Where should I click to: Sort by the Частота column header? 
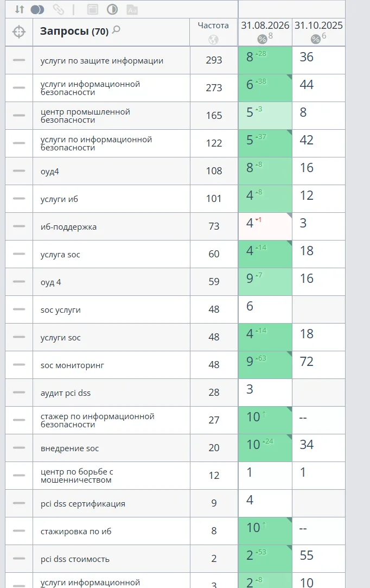click(213, 26)
